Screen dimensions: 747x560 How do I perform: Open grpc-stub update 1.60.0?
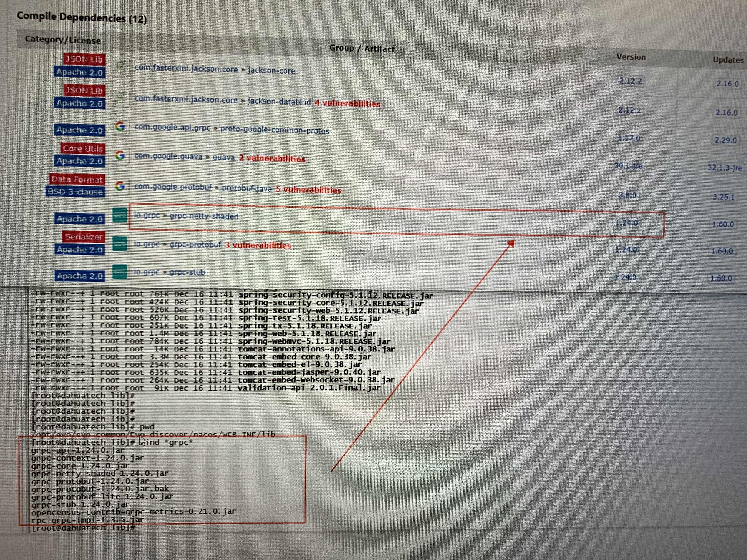click(721, 278)
